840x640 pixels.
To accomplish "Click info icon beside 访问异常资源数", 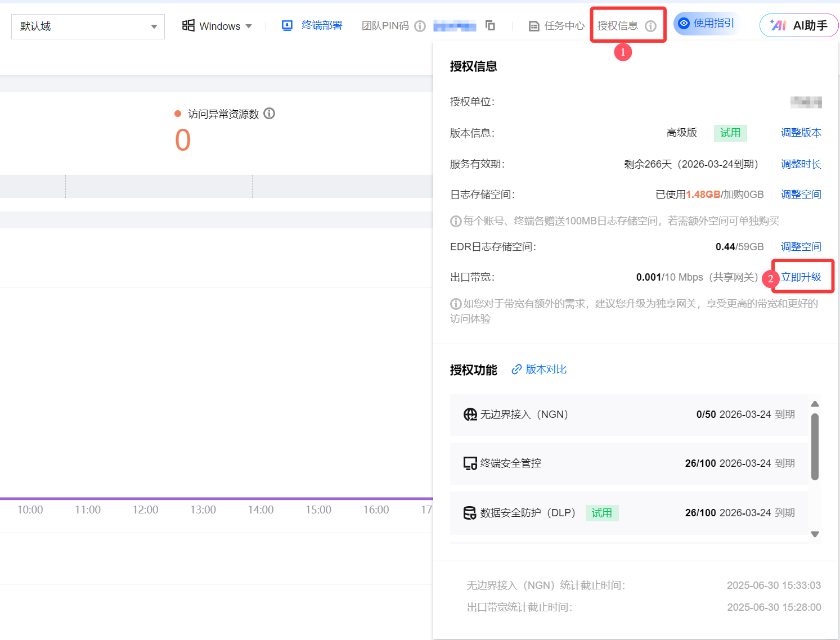I will click(x=269, y=114).
